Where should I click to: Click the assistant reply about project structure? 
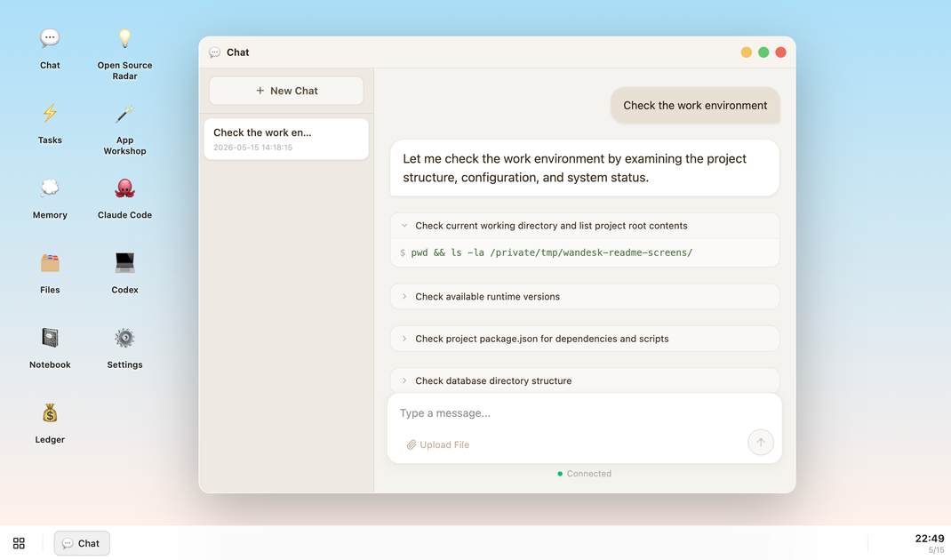coord(585,168)
